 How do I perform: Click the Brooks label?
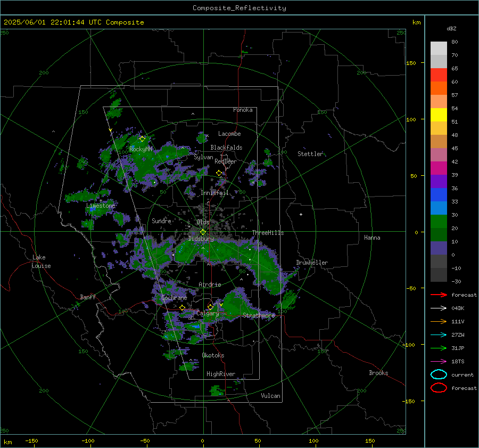[x=378, y=373]
